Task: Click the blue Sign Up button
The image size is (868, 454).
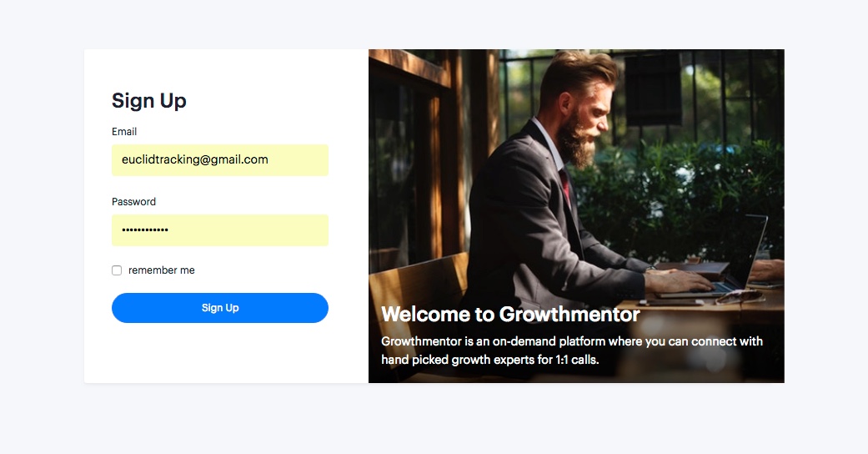Action: point(220,308)
